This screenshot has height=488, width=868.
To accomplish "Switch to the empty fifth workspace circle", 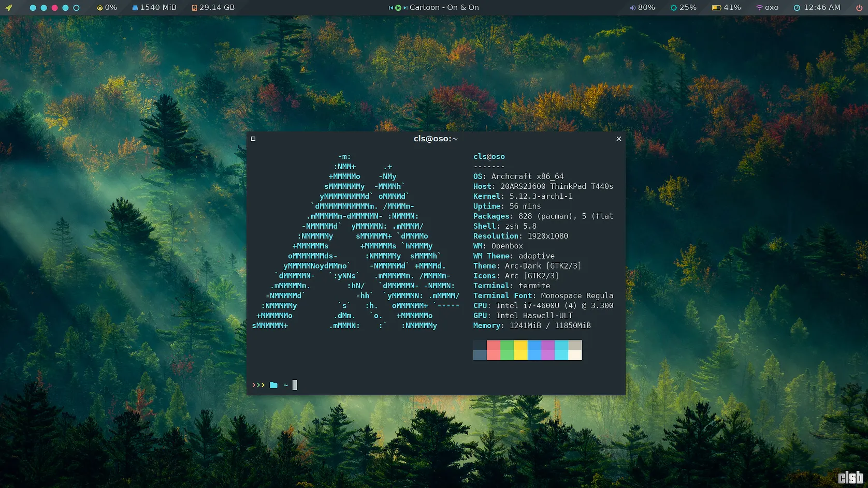I will (76, 8).
